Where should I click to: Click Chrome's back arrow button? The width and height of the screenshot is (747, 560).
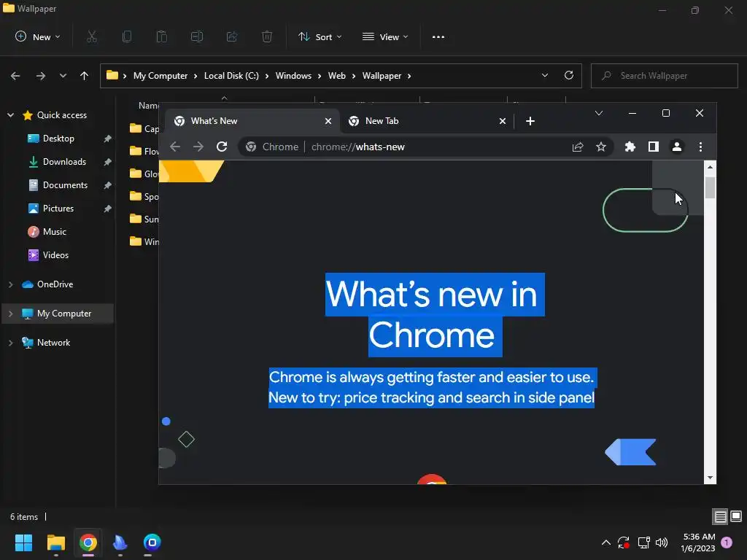coord(175,147)
